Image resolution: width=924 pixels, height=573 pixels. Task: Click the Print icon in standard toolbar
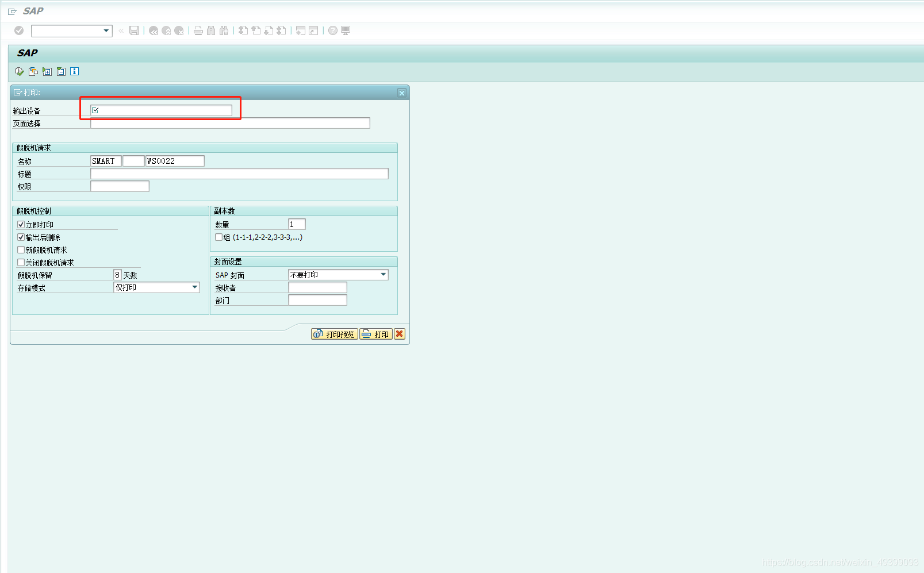pyautogui.click(x=198, y=31)
